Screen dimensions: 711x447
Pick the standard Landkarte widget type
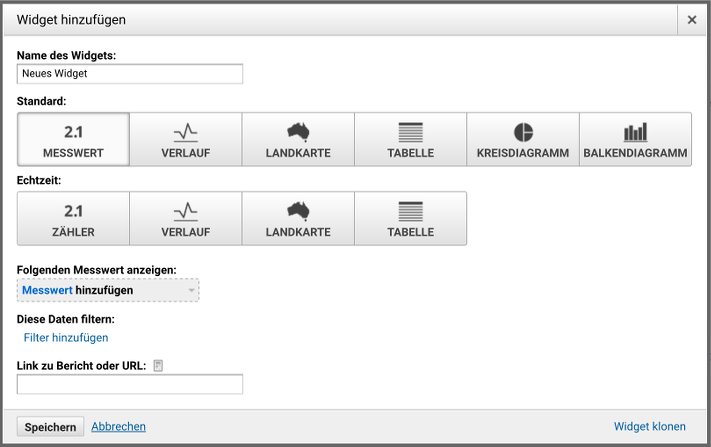[x=298, y=140]
